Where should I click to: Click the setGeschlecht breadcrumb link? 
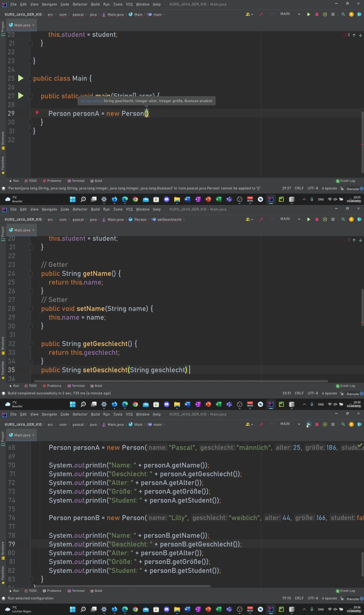coord(169,220)
